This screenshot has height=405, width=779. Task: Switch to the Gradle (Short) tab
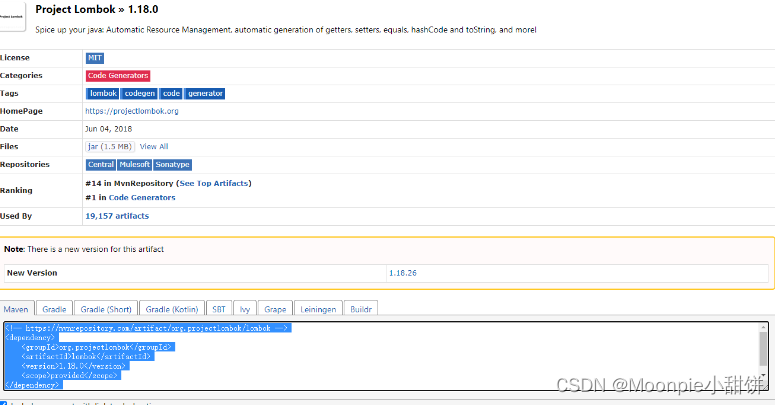pyautogui.click(x=106, y=309)
